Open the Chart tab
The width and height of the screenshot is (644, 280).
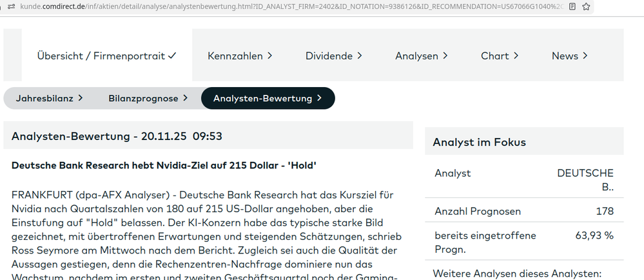[x=500, y=56]
